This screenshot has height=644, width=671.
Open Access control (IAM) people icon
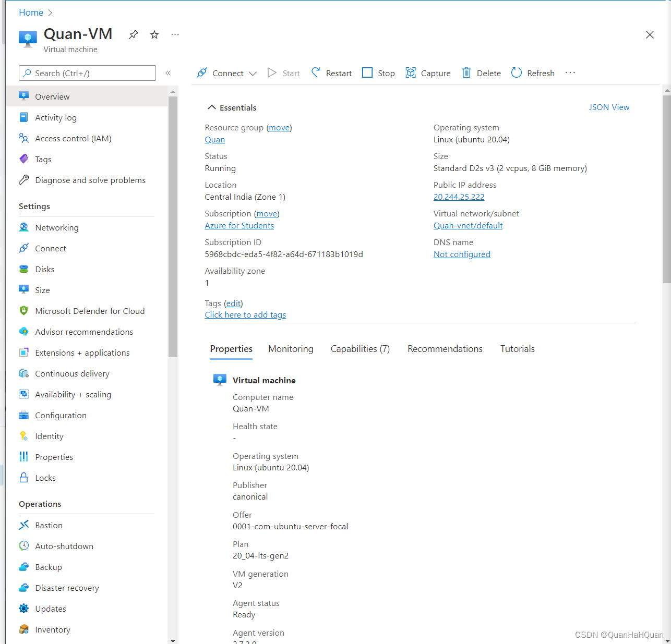[23, 138]
